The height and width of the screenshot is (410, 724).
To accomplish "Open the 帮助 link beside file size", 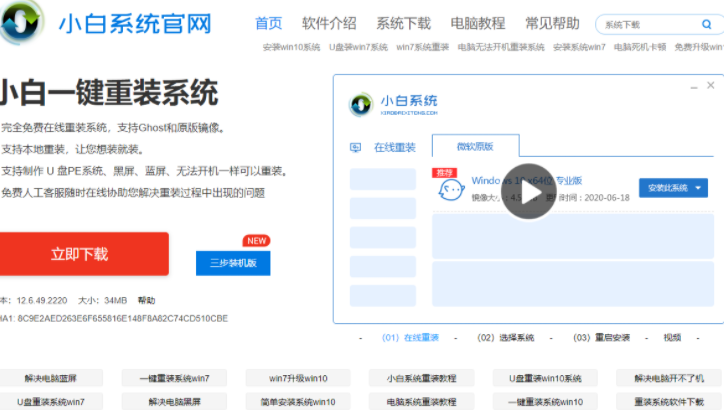I will click(x=146, y=300).
